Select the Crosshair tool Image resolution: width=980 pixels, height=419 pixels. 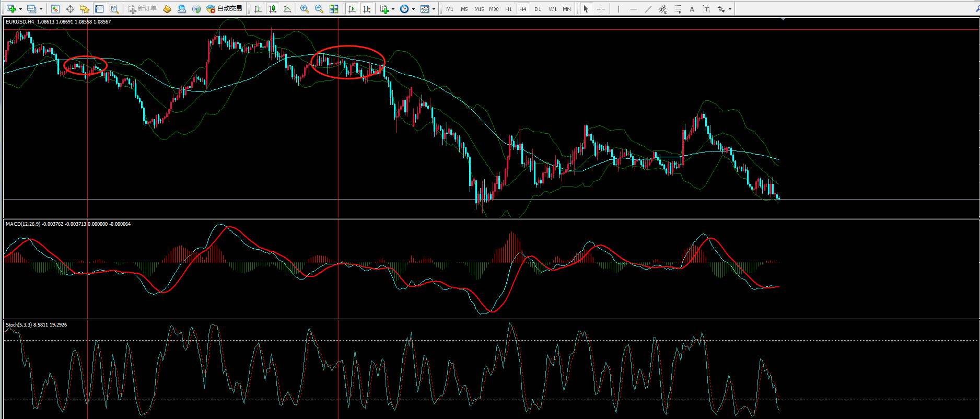pos(601,9)
